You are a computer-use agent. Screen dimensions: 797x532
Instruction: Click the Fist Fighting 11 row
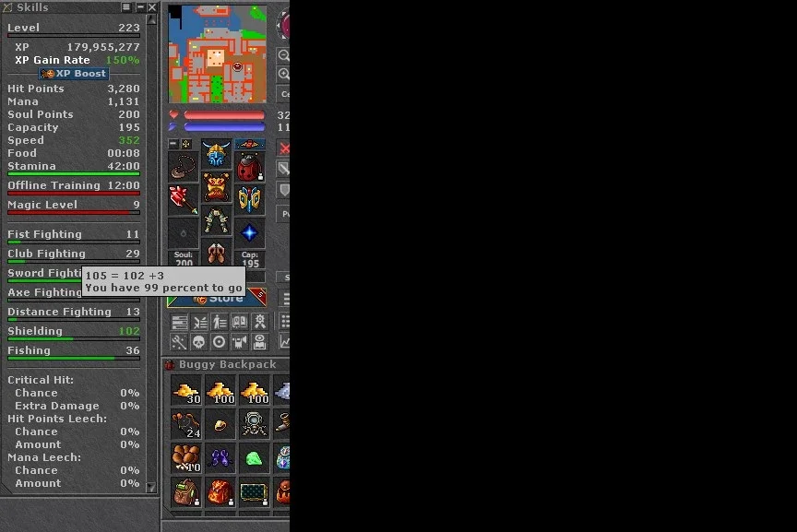[x=74, y=234]
